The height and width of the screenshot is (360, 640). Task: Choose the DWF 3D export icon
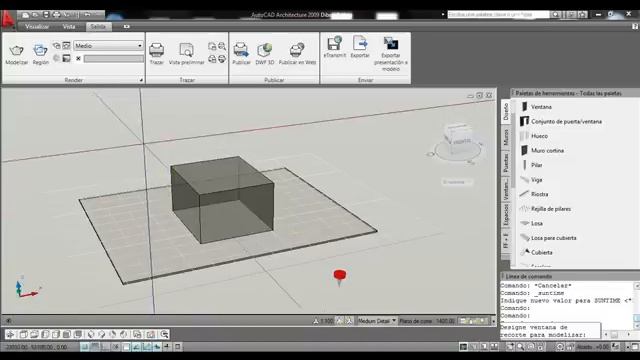click(264, 50)
